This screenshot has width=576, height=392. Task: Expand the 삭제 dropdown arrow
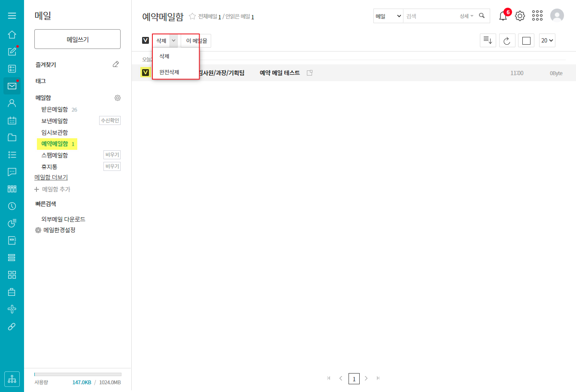pyautogui.click(x=173, y=40)
